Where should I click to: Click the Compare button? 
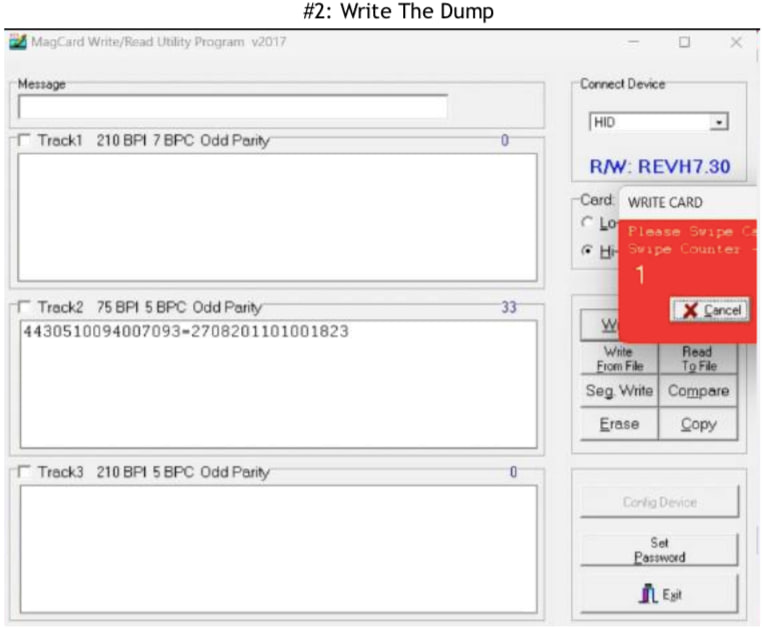click(x=698, y=391)
